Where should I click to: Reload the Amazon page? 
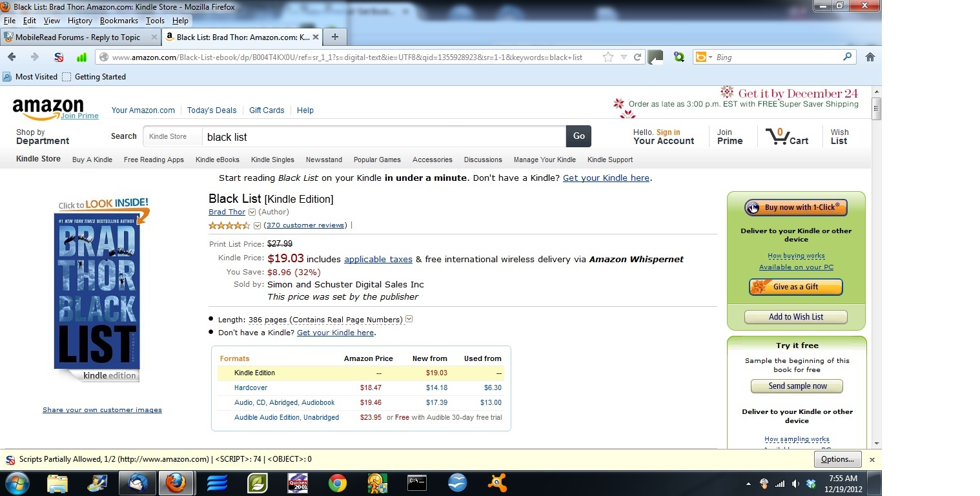(x=637, y=57)
